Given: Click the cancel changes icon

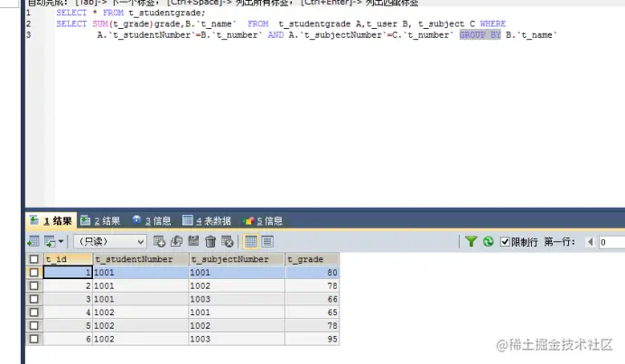Looking at the screenshot, I should pos(228,241).
